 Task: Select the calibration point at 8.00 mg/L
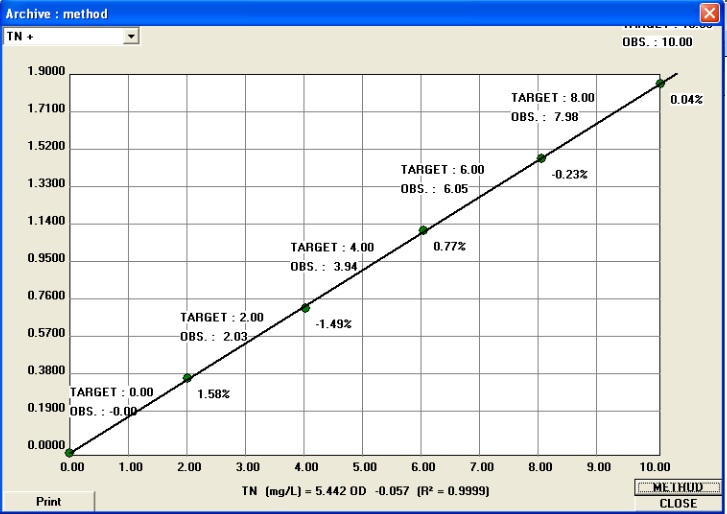[541, 158]
